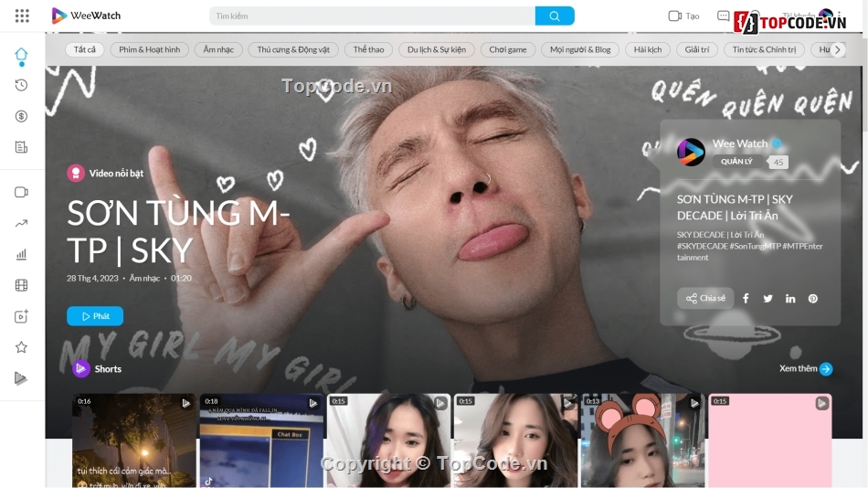The width and height of the screenshot is (868, 488).
Task: Open the pink 0:15 short thumbnail
Action: click(770, 440)
